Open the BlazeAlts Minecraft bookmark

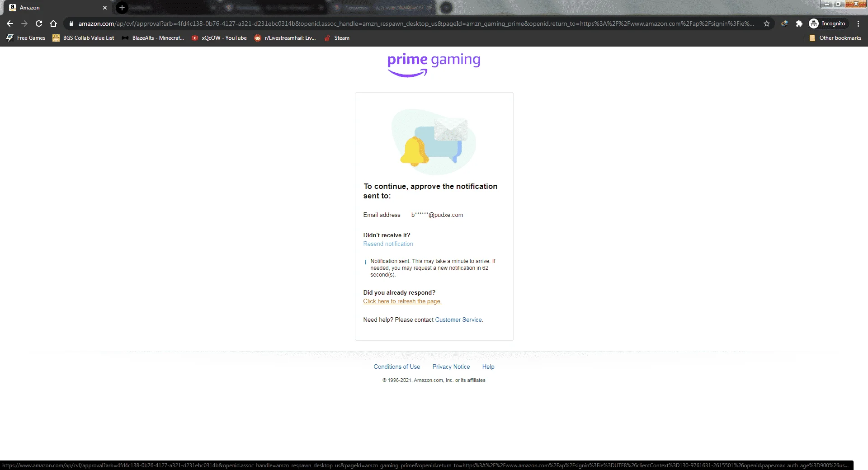click(x=153, y=38)
